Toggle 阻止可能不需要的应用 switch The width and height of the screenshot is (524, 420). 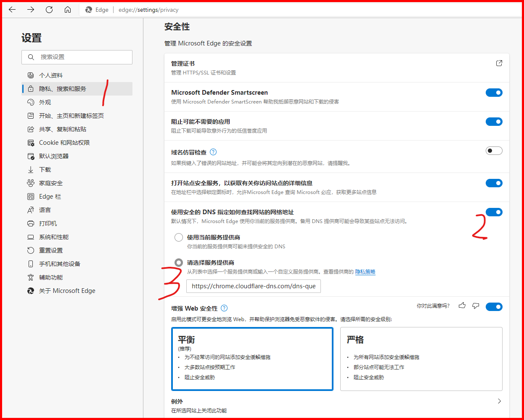(494, 122)
